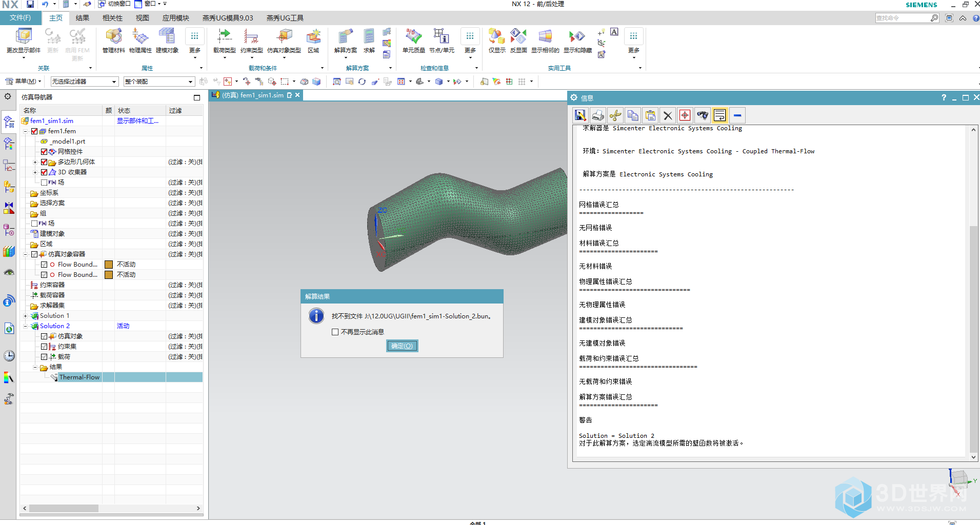Click the _model1.prt tree item
980x525 pixels.
[x=68, y=142]
